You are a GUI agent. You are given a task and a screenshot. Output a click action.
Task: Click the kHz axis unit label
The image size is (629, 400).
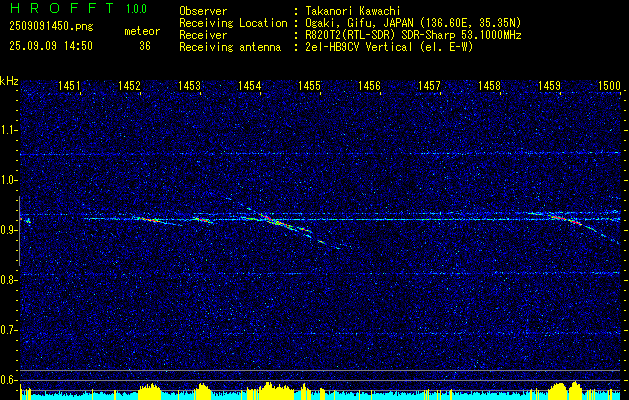[x=9, y=81]
